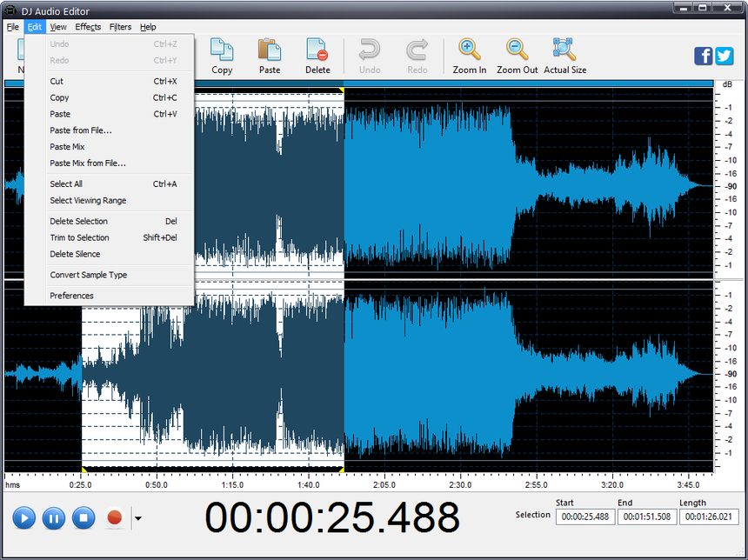Open the Filters menu
The height and width of the screenshot is (560, 748).
click(120, 27)
